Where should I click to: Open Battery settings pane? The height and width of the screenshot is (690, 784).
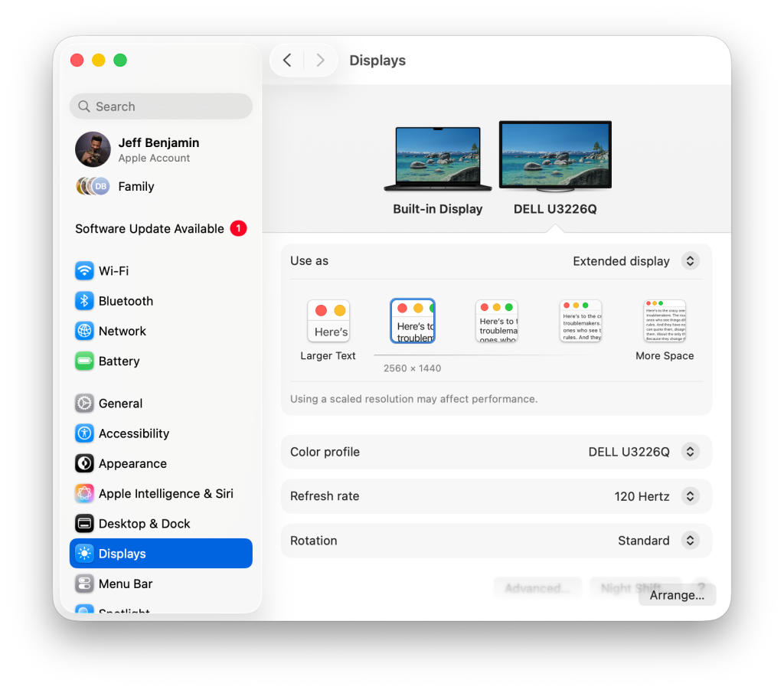tap(161, 361)
